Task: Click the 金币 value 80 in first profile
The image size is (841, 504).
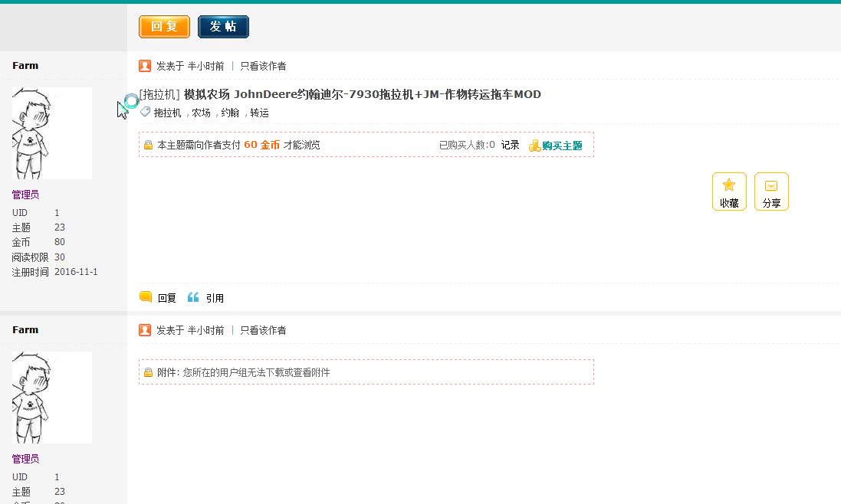Action: [x=60, y=242]
